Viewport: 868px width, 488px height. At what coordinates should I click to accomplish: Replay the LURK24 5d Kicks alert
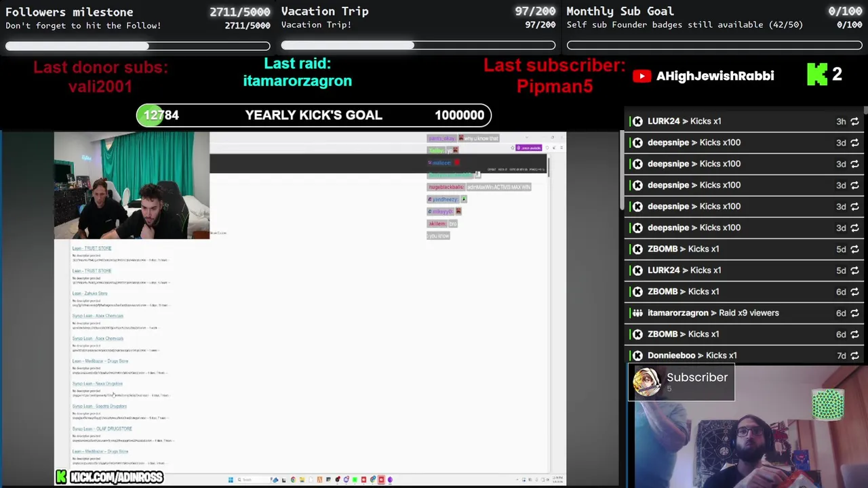(x=854, y=270)
